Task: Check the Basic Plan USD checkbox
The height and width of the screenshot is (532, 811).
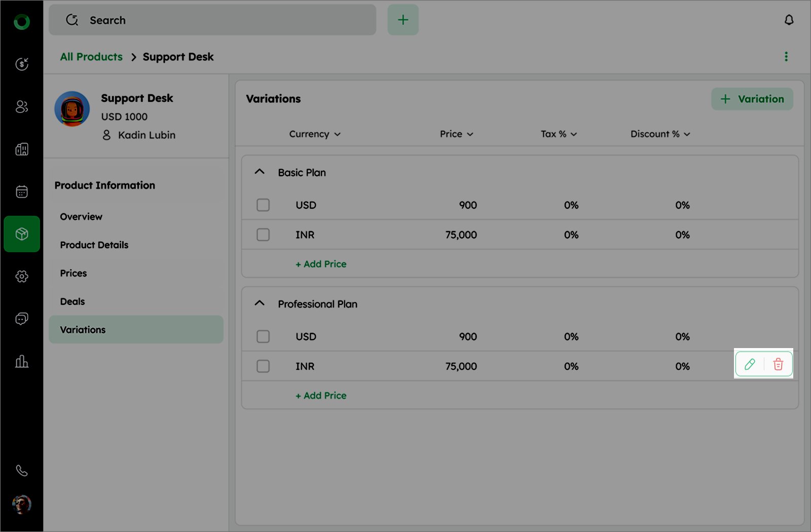Action: (263, 205)
